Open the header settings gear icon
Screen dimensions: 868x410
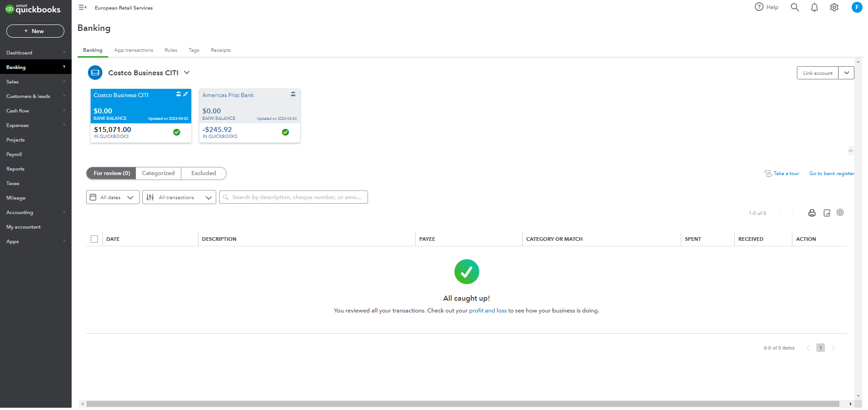(x=834, y=7)
